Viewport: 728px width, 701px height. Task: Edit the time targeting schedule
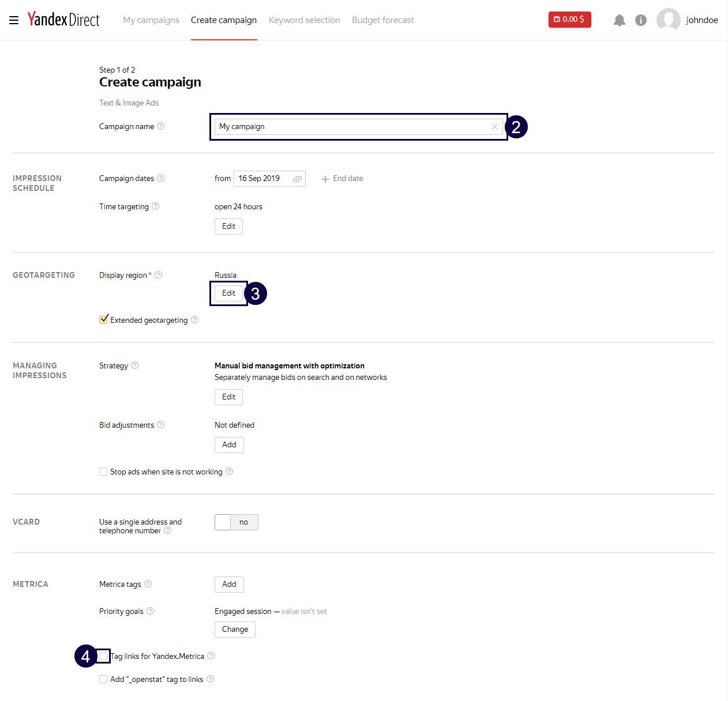pos(228,226)
